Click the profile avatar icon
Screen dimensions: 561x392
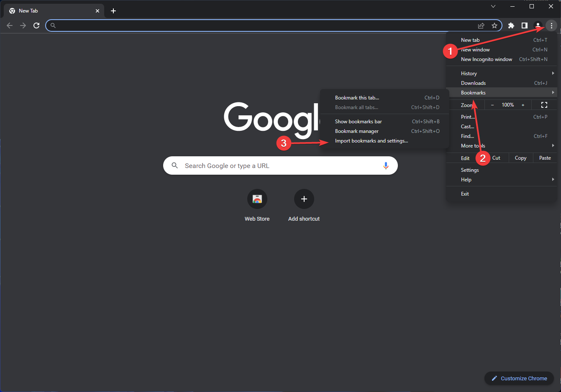(x=538, y=25)
